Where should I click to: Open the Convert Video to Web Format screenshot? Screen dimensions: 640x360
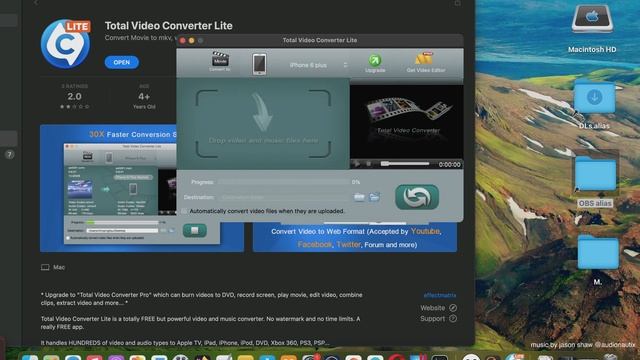tap(355, 238)
